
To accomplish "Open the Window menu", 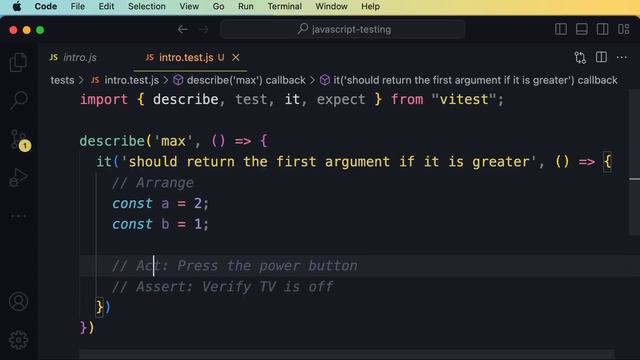I will tap(331, 7).
